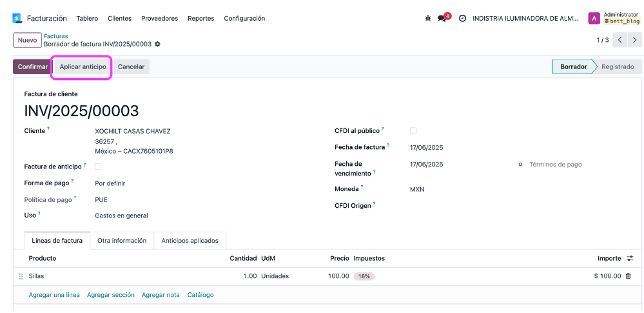Click the Términos de pago input field

(x=579, y=165)
